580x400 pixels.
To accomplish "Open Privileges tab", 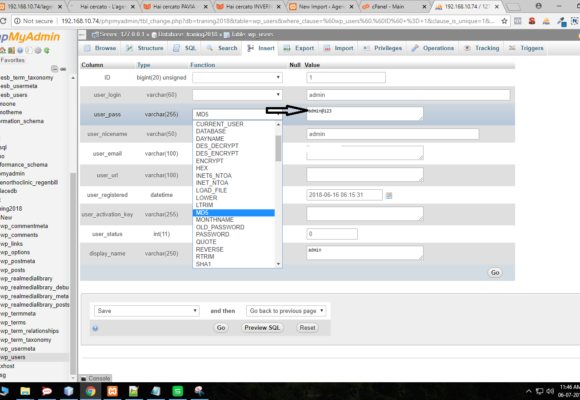I will click(382, 48).
